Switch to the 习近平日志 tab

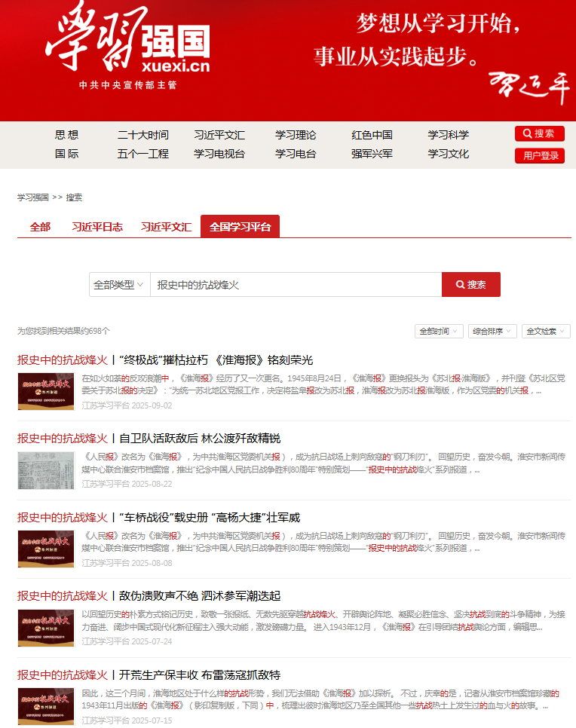(97, 227)
